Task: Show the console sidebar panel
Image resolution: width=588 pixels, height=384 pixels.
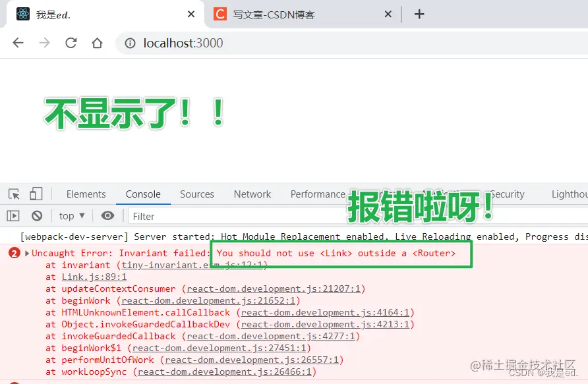Action: point(13,215)
